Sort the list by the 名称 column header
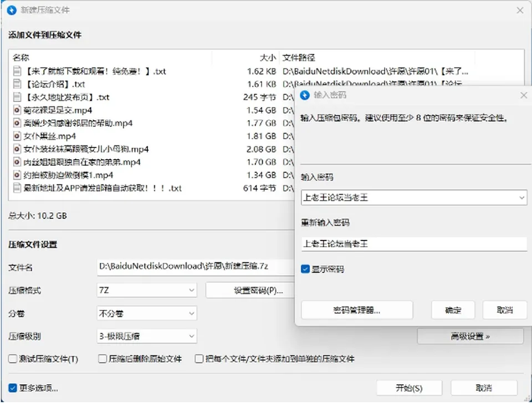The height and width of the screenshot is (403, 532). (21, 58)
